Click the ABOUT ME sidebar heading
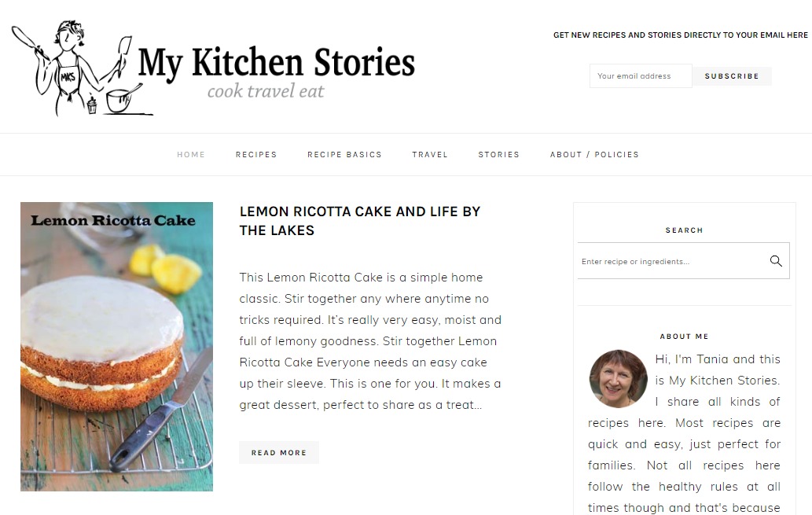Viewport: 812px width, 515px height. point(684,336)
